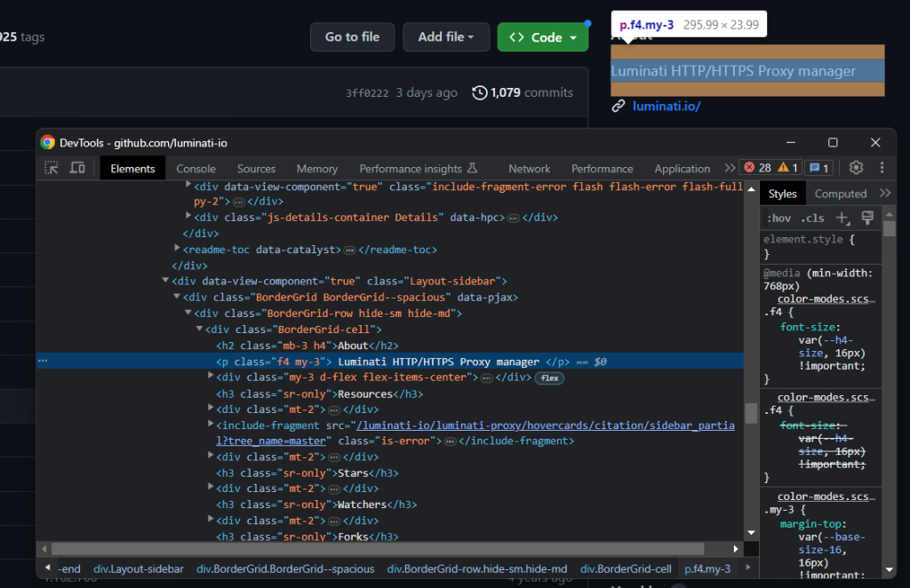
Task: Open the DevTools three-dot customize menu
Action: [882, 168]
